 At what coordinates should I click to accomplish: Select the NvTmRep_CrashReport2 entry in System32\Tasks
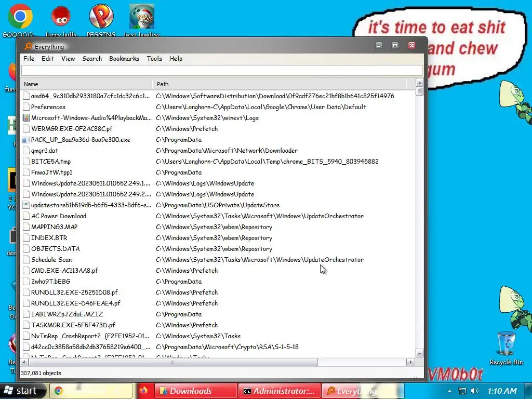[x=90, y=336]
